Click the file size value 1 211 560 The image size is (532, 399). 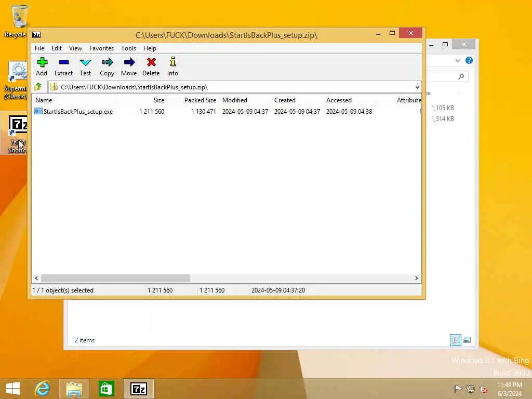[x=152, y=112]
